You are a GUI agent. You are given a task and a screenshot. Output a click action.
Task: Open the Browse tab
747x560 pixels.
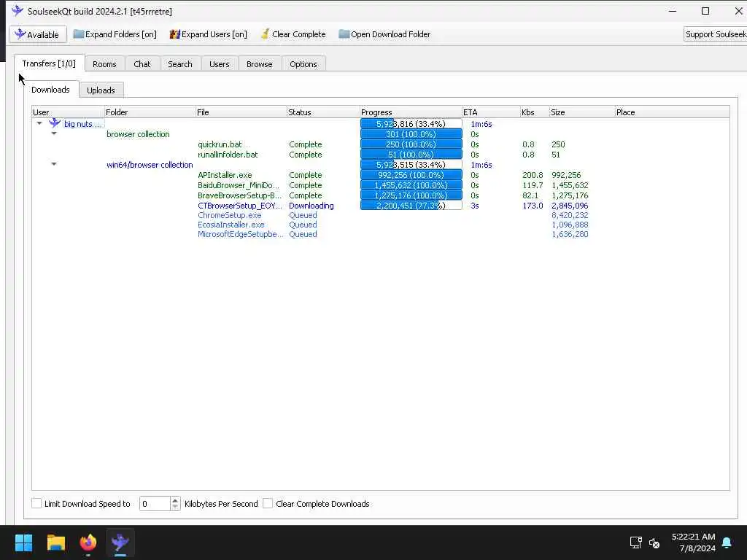click(x=260, y=64)
